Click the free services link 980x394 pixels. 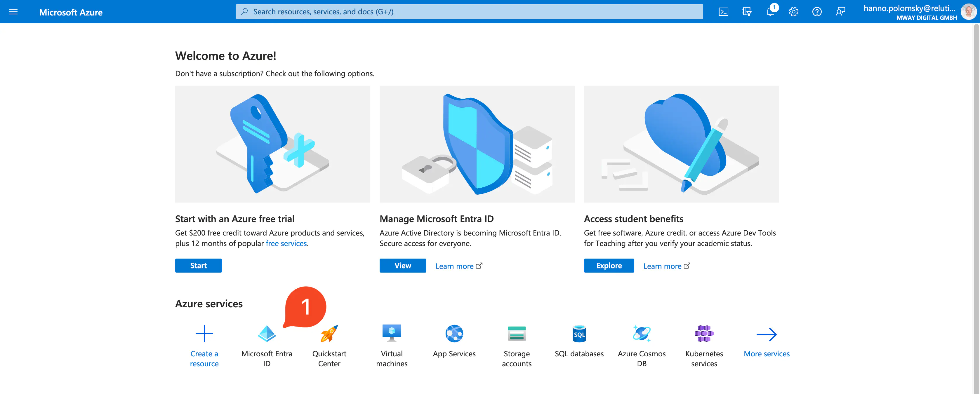coord(286,243)
